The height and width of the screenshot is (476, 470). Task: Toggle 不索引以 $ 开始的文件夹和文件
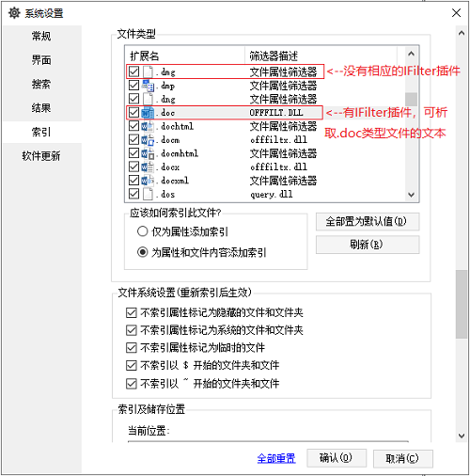132,365
